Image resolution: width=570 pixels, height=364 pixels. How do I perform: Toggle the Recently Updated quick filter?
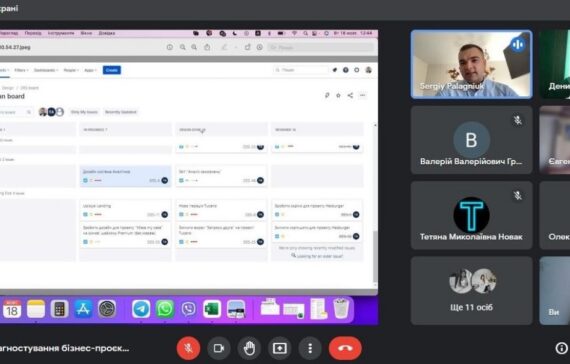121,112
